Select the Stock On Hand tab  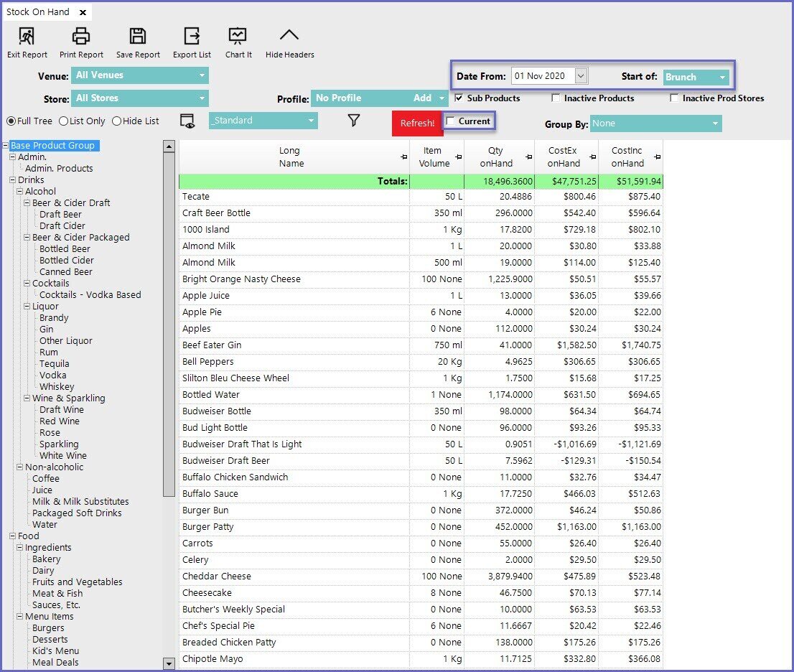[x=38, y=12]
